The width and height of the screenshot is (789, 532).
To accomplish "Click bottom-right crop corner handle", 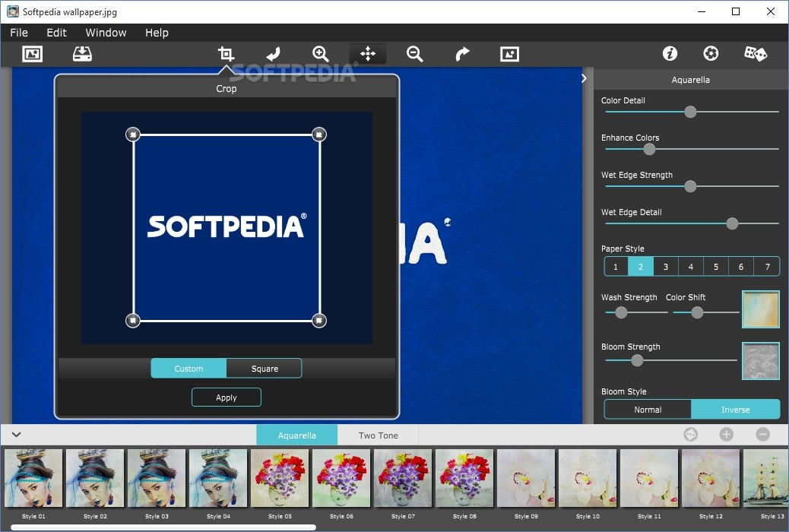I will pos(319,321).
